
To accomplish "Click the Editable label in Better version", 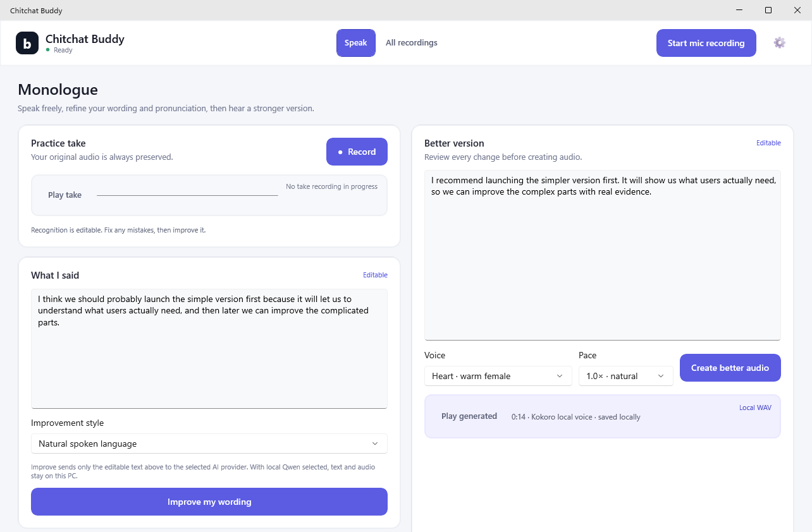I will pyautogui.click(x=768, y=143).
